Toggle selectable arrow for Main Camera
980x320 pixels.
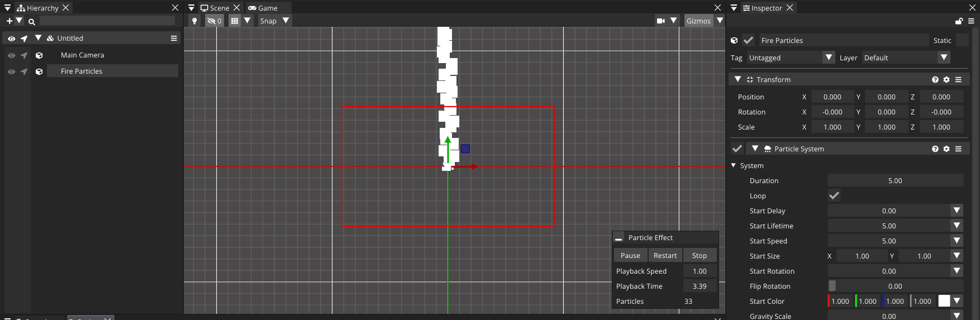pyautogui.click(x=24, y=55)
